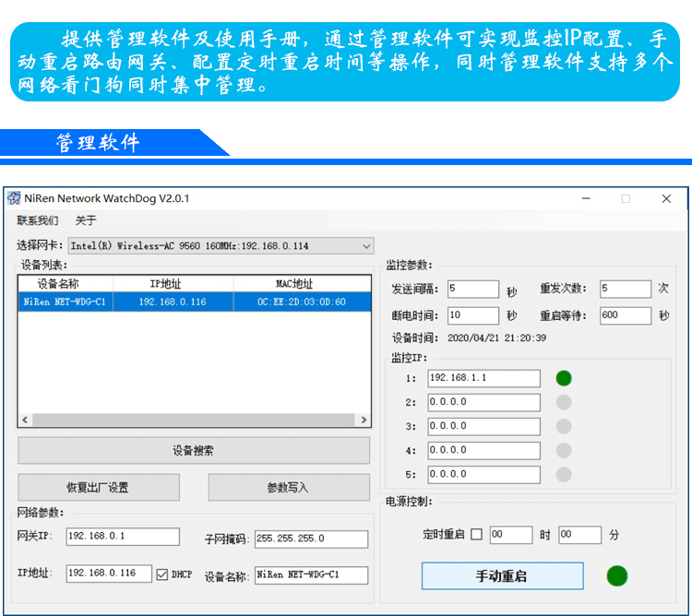Focus the monitor IP 4 input field
This screenshot has width=692, height=616.
(483, 451)
